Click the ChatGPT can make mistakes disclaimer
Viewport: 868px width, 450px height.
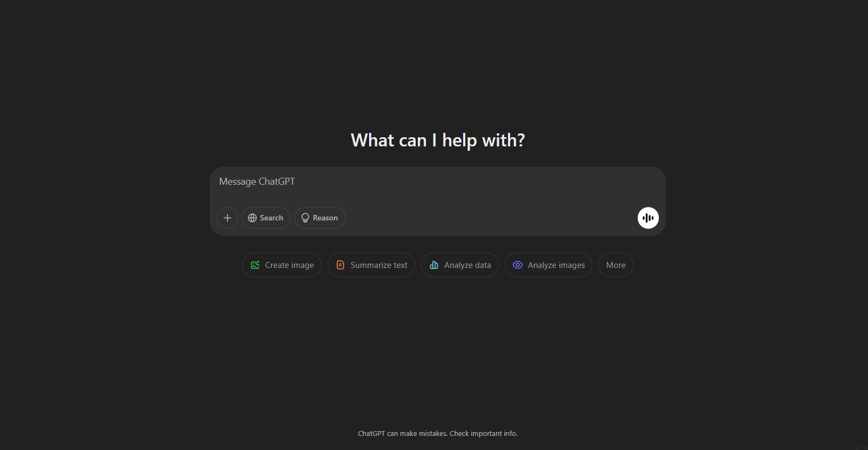438,434
